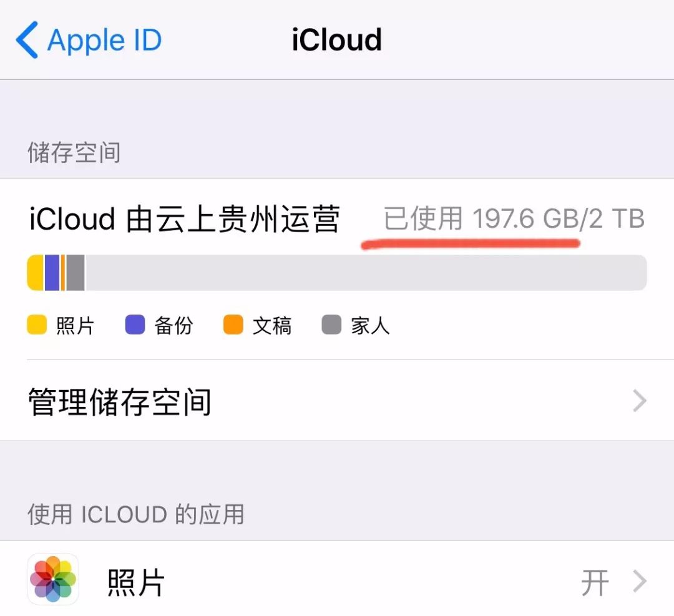The image size is (674, 616).
Task: Click the blue 备份 legend icon
Action: [x=134, y=325]
